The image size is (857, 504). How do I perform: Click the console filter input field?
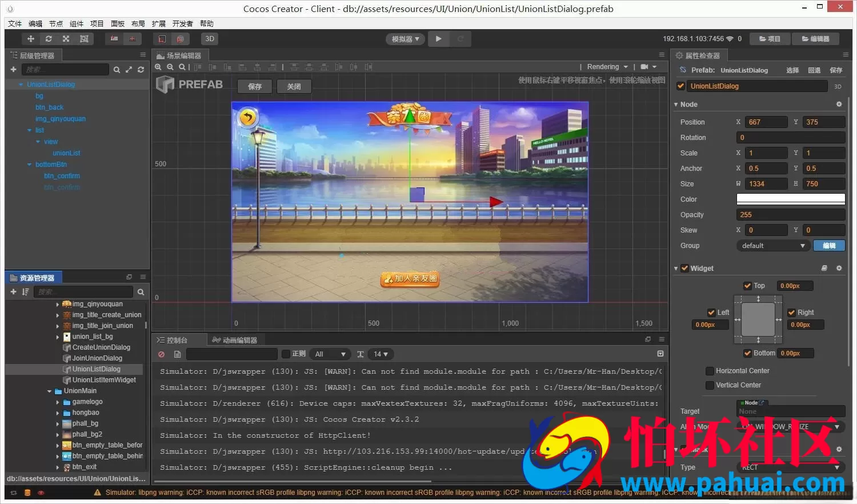pos(231,354)
